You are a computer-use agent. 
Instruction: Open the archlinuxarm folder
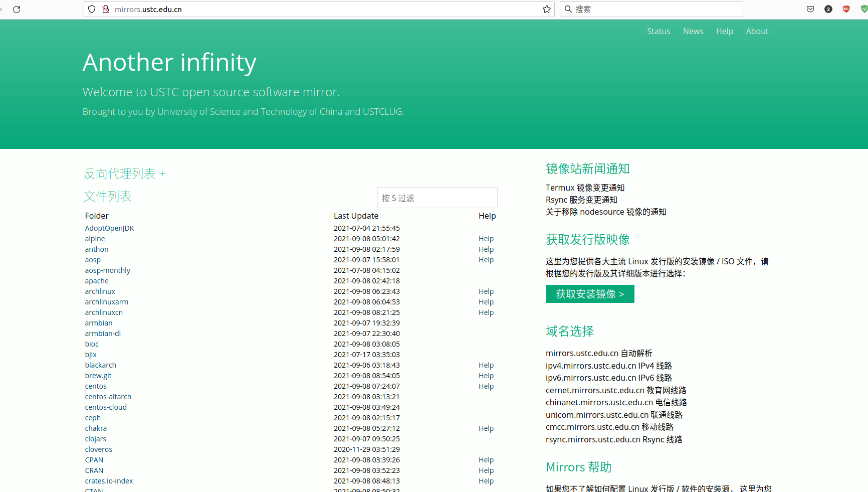[x=106, y=302]
